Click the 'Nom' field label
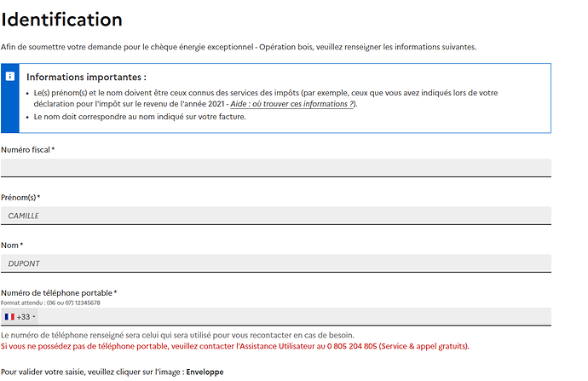Image resolution: width=588 pixels, height=381 pixels. pos(12,245)
